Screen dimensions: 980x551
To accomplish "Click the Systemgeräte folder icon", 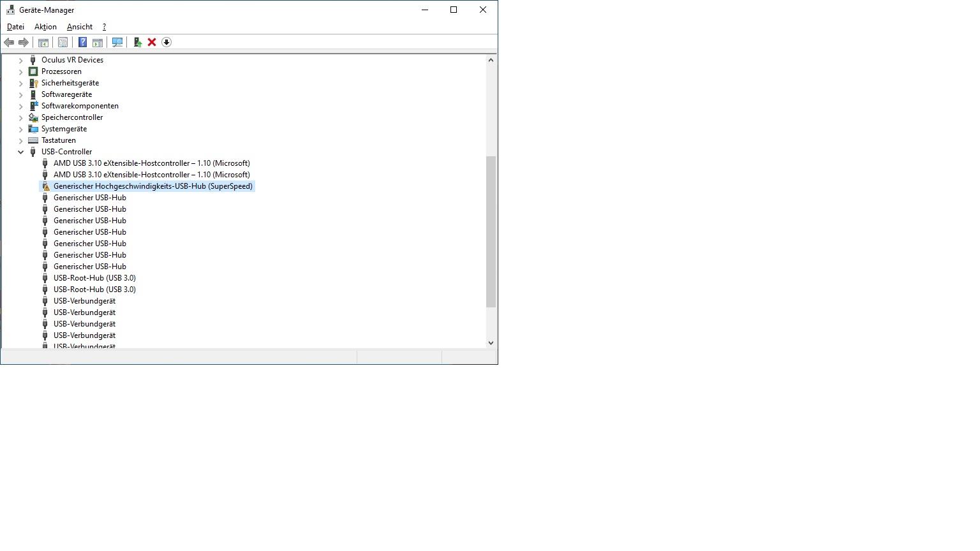I will pyautogui.click(x=33, y=129).
